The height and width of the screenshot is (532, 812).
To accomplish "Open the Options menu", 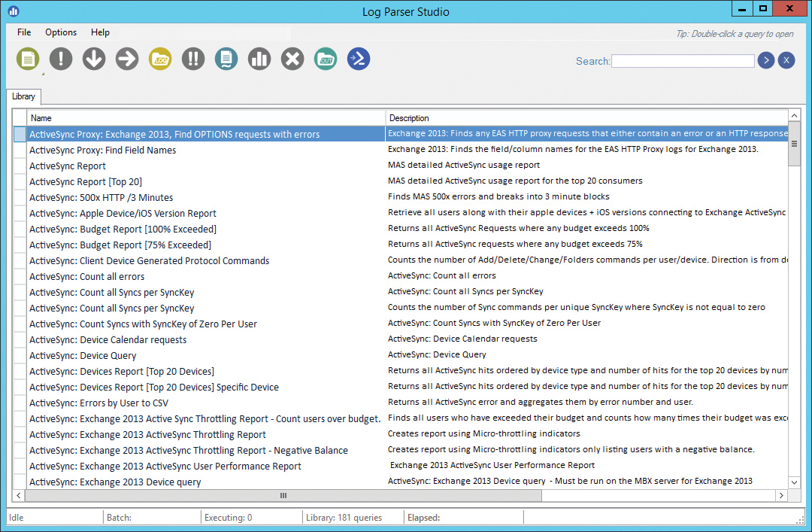I will [x=60, y=32].
